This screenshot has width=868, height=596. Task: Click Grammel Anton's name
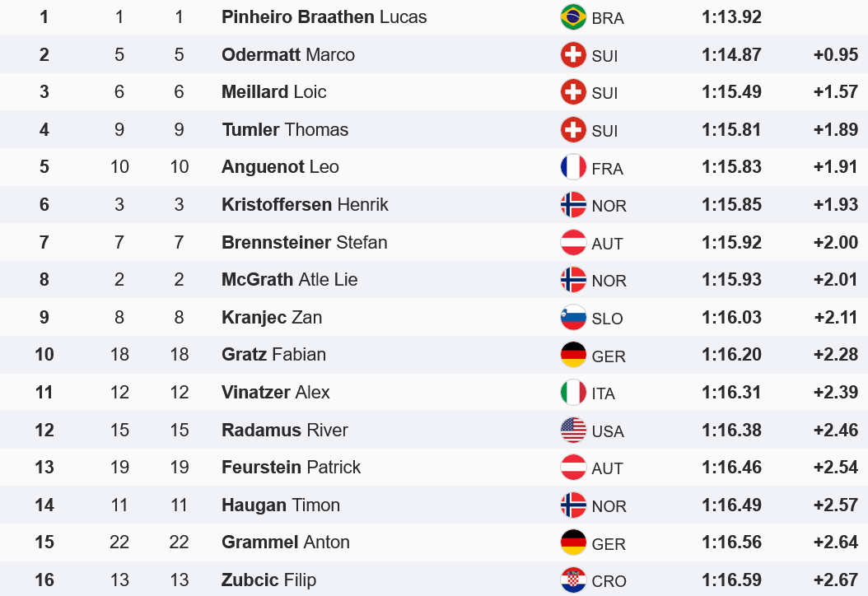pos(285,542)
